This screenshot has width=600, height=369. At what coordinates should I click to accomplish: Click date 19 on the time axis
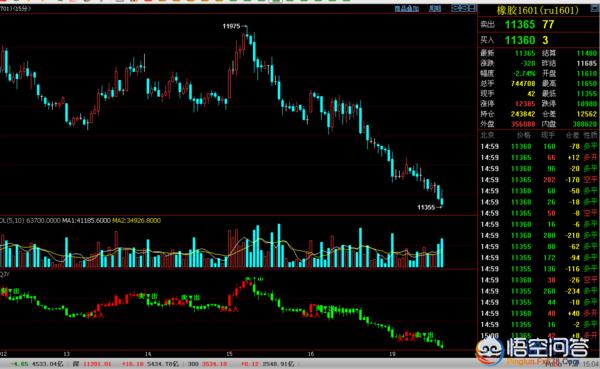point(392,354)
